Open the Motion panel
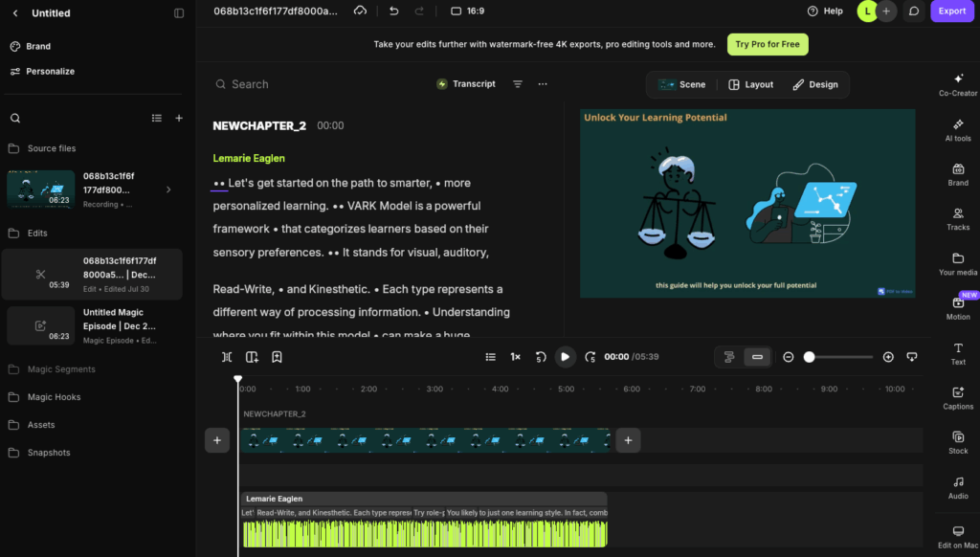 [958, 309]
